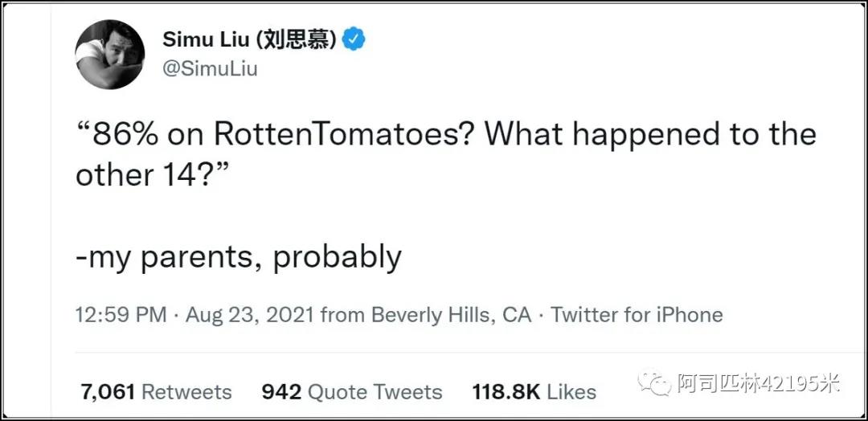This screenshot has width=868, height=421.
Task: Click Simu Liu's profile avatar photo
Action: click(110, 55)
